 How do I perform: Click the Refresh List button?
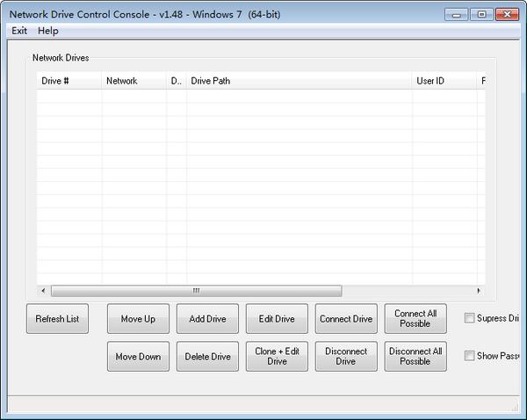point(57,319)
